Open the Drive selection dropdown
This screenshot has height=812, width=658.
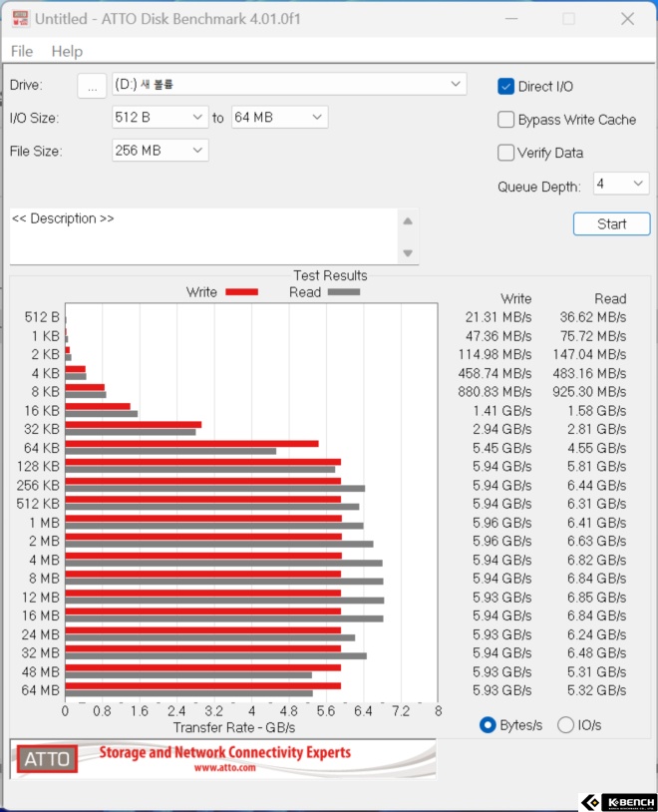[289, 85]
